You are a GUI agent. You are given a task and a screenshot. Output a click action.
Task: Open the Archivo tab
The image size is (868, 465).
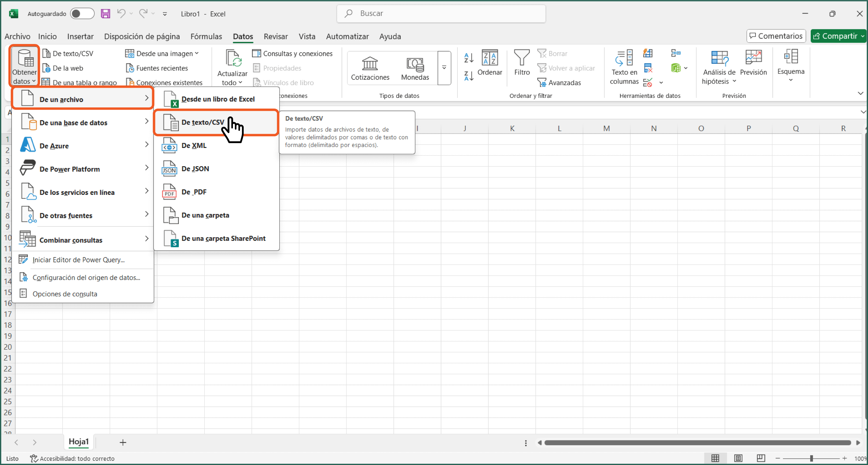[17, 36]
